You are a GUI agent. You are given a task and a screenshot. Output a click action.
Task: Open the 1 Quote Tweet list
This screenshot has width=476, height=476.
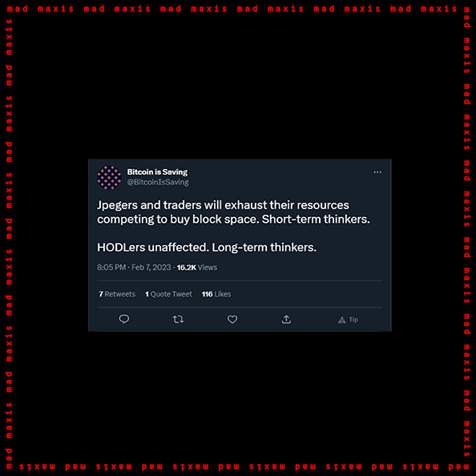168,294
